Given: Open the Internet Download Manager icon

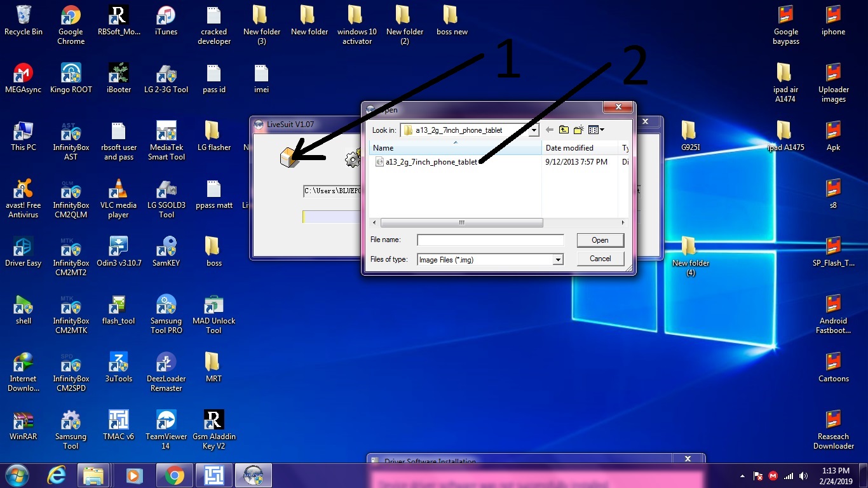Looking at the screenshot, I should [24, 372].
